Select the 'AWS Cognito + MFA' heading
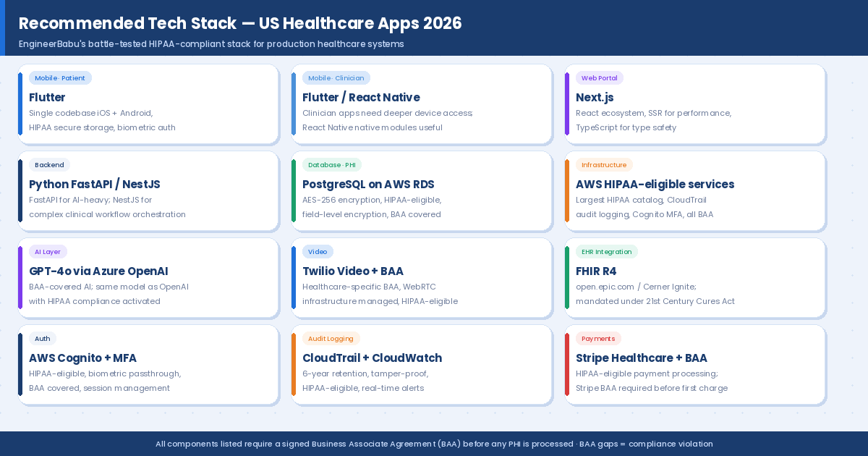 coord(82,358)
